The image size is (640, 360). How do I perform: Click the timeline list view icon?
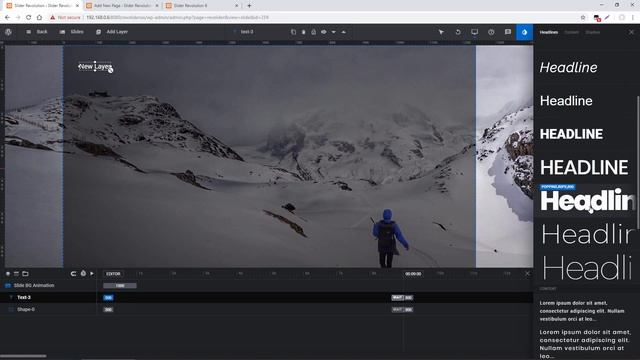[16, 273]
